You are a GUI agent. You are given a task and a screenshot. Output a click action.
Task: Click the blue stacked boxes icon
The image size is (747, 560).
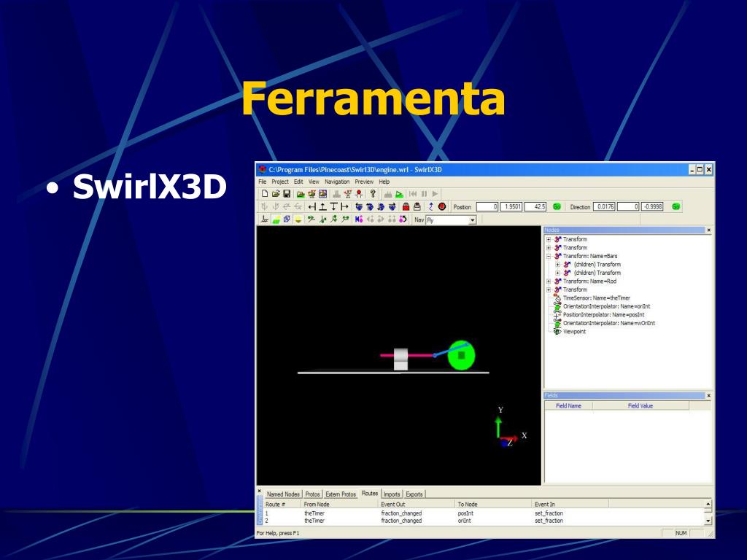coord(287,219)
